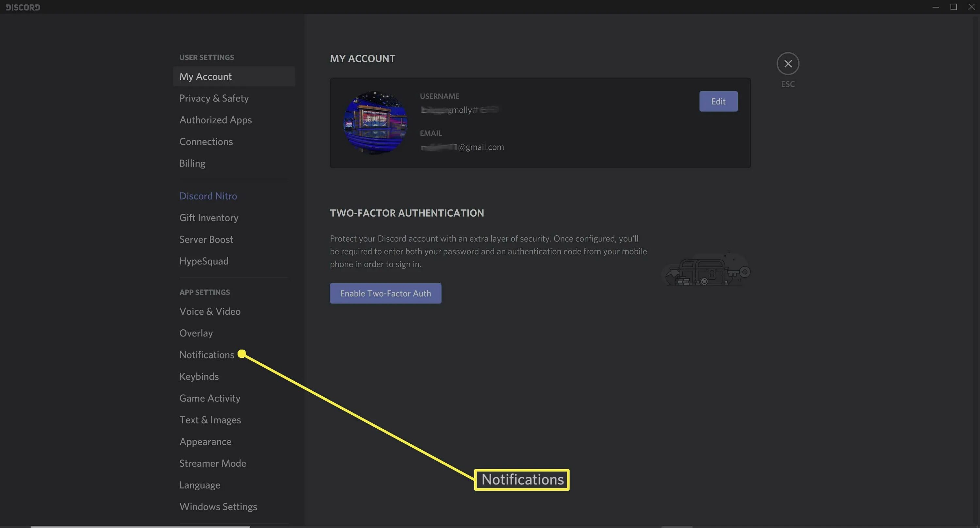This screenshot has width=980, height=528.
Task: Open Privacy & Safety settings
Action: pyautogui.click(x=214, y=98)
